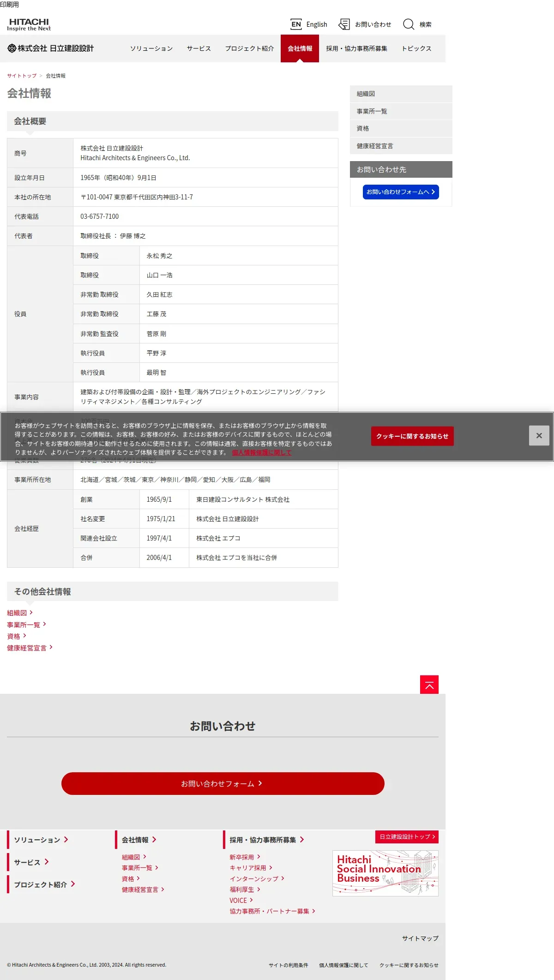Open 採用・協力事務所募集 menu
This screenshot has height=980, width=554.
(x=356, y=48)
